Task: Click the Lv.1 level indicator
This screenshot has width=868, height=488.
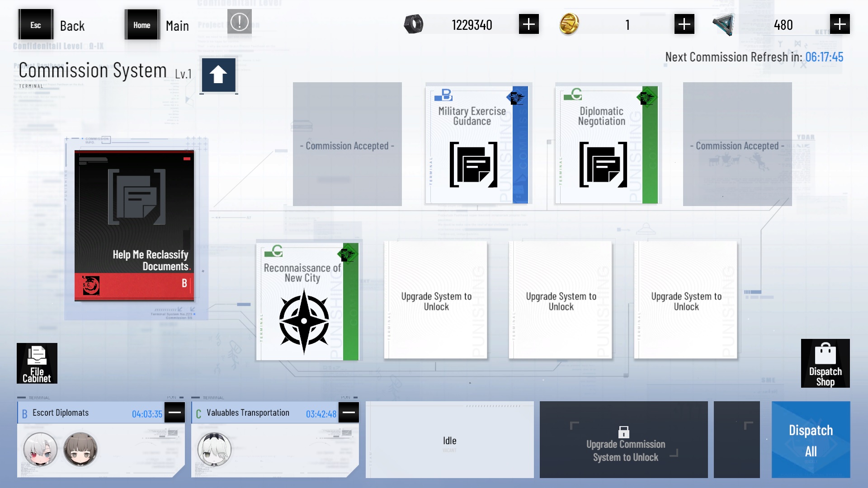Action: (x=183, y=74)
